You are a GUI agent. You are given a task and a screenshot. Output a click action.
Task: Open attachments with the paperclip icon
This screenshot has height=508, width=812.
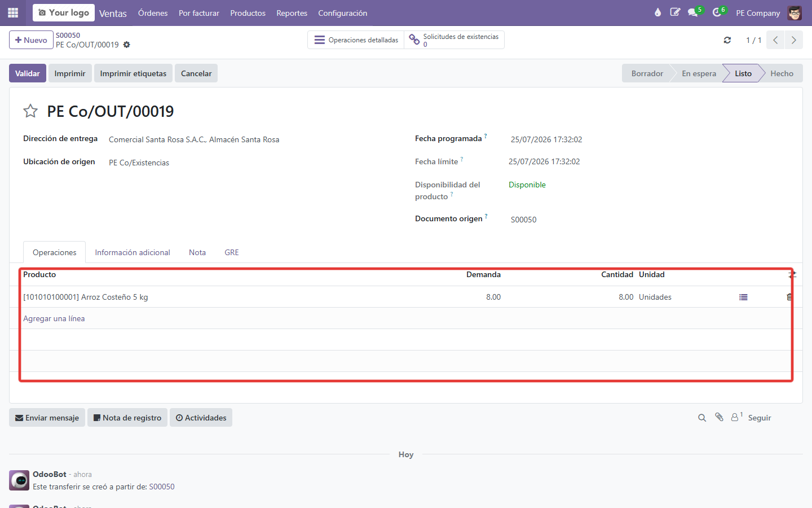(x=719, y=417)
